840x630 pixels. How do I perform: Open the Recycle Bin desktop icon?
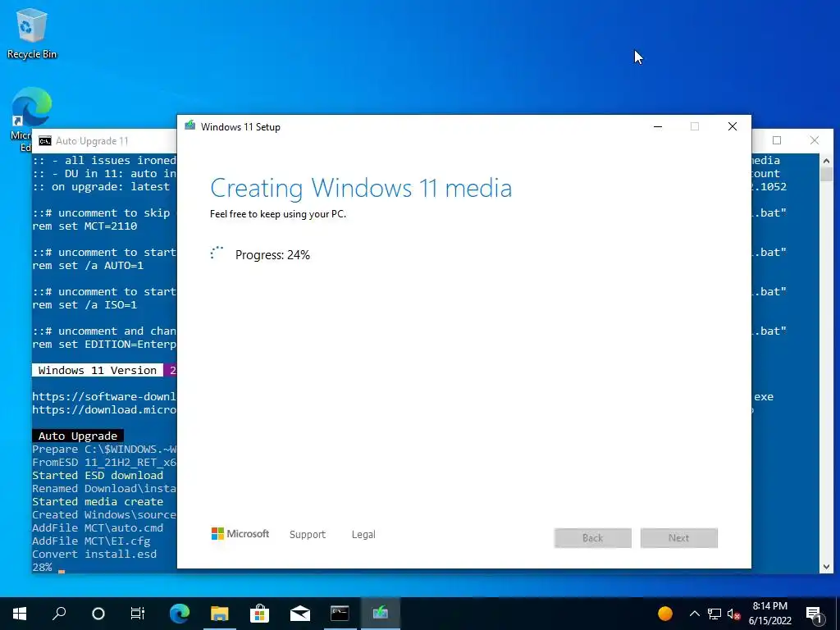[x=32, y=33]
